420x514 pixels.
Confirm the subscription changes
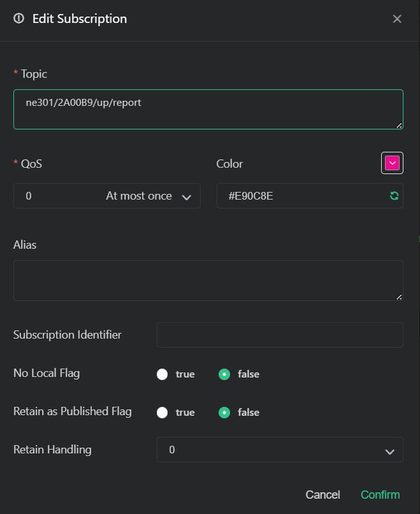click(x=380, y=494)
